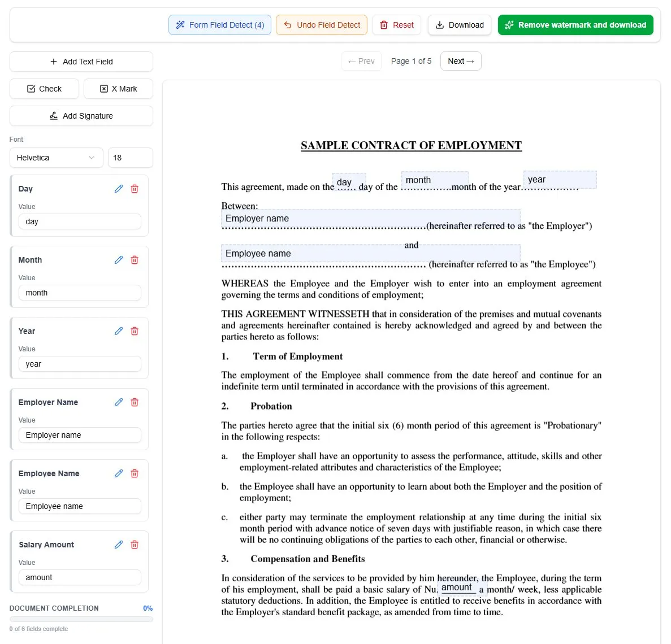Viewport: 671px width, 644px height.
Task: Add Signature to the document
Action: pos(81,116)
